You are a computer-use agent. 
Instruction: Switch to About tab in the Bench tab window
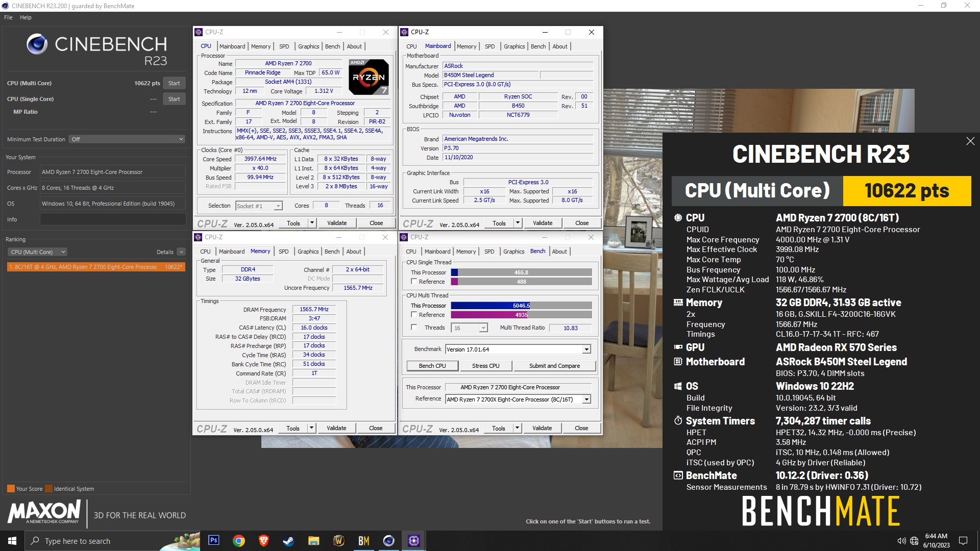pyautogui.click(x=559, y=252)
